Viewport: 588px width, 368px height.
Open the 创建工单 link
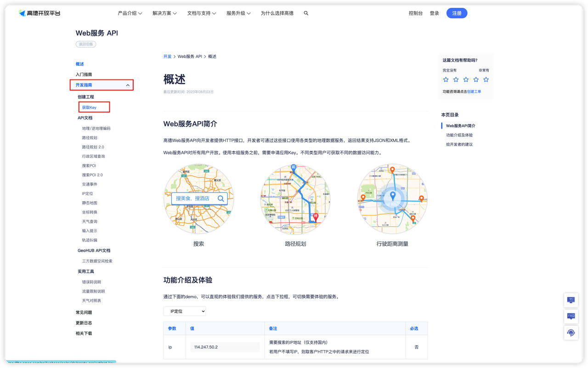pyautogui.click(x=474, y=91)
